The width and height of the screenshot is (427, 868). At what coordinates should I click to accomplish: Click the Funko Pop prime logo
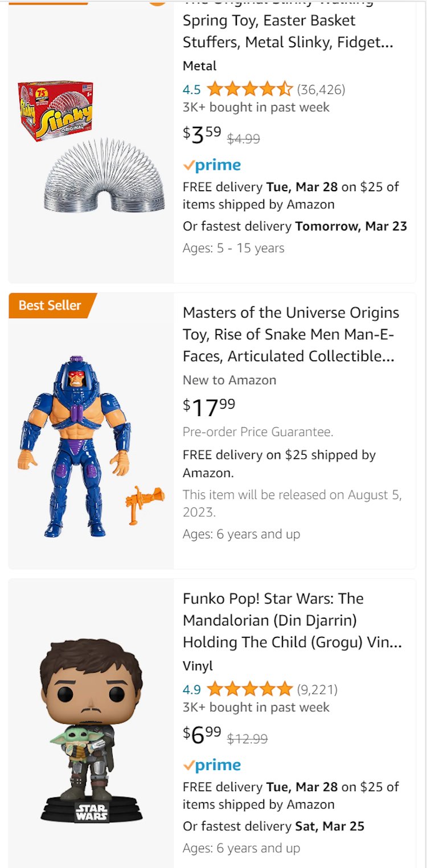[x=212, y=766]
